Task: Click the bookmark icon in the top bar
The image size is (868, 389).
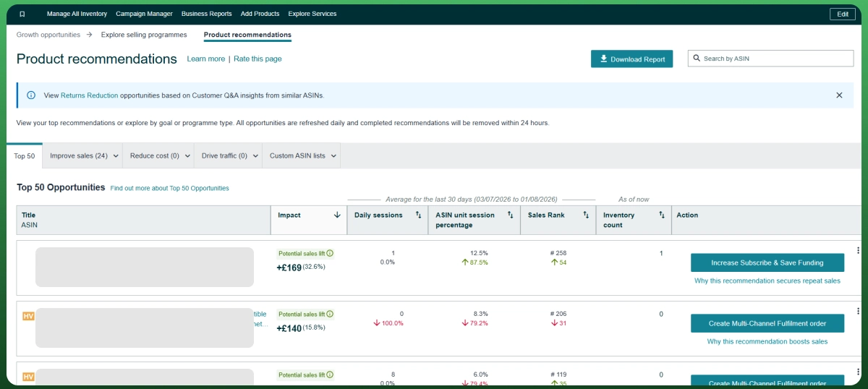Action: coord(22,14)
